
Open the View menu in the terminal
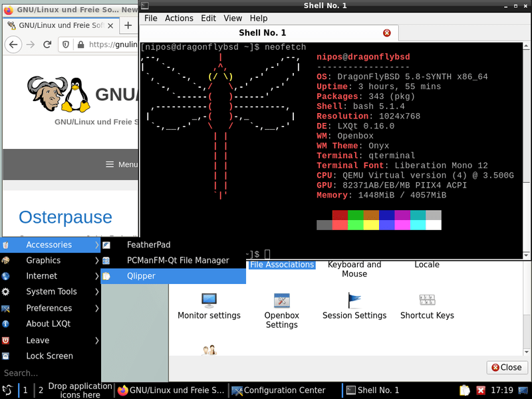[233, 19]
